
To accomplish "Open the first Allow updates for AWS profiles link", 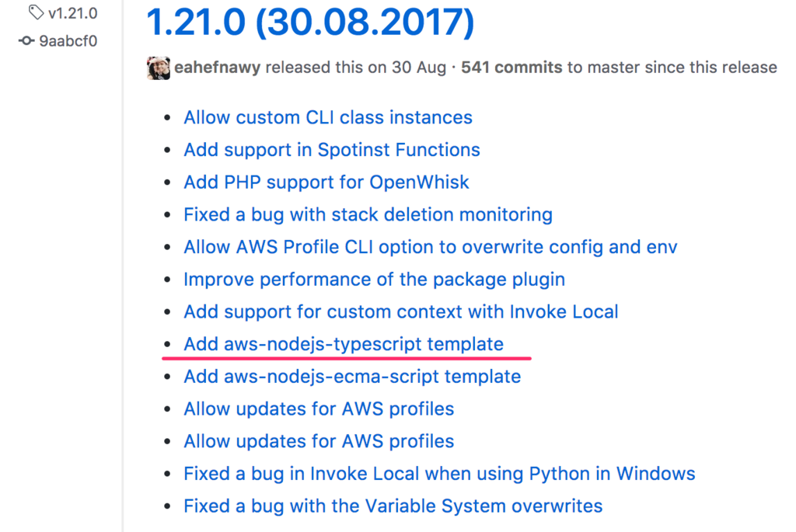I will [318, 409].
